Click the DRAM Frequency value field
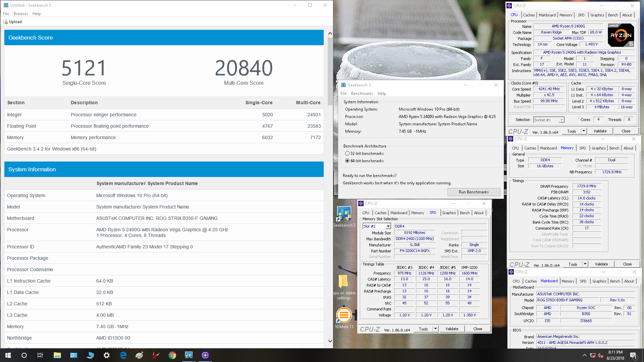This screenshot has width=644, height=362. (587, 186)
